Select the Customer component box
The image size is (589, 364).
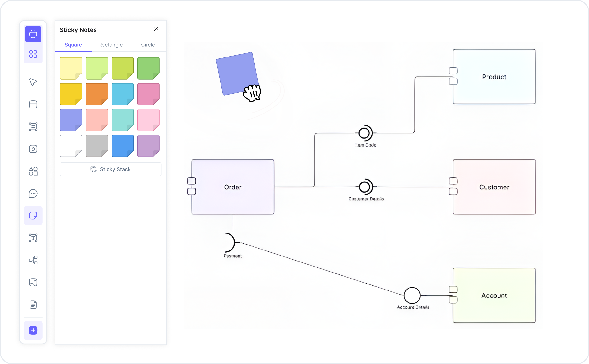494,187
